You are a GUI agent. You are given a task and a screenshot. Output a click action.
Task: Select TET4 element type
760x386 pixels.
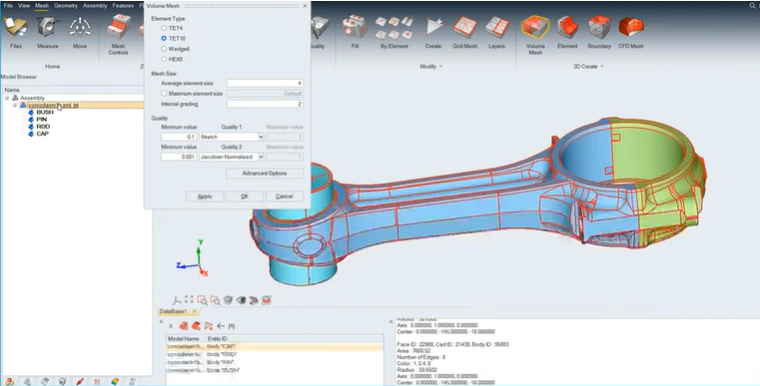pos(164,28)
